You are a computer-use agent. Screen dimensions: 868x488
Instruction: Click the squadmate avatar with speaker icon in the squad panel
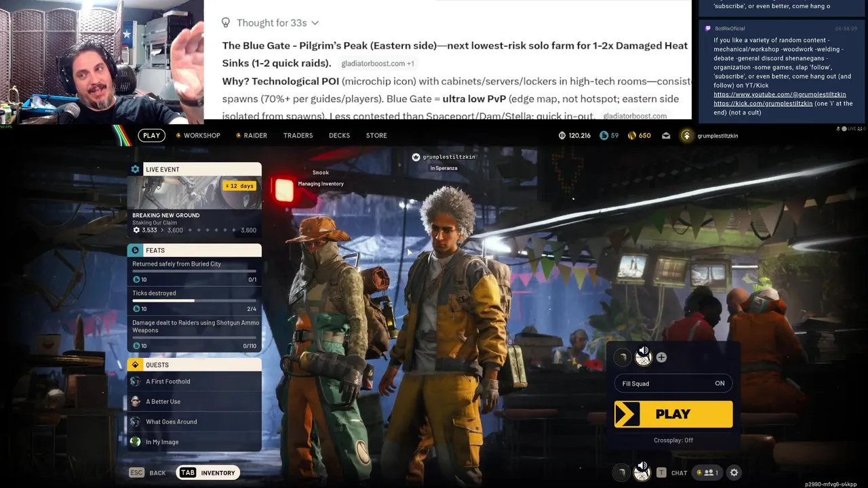tap(643, 357)
